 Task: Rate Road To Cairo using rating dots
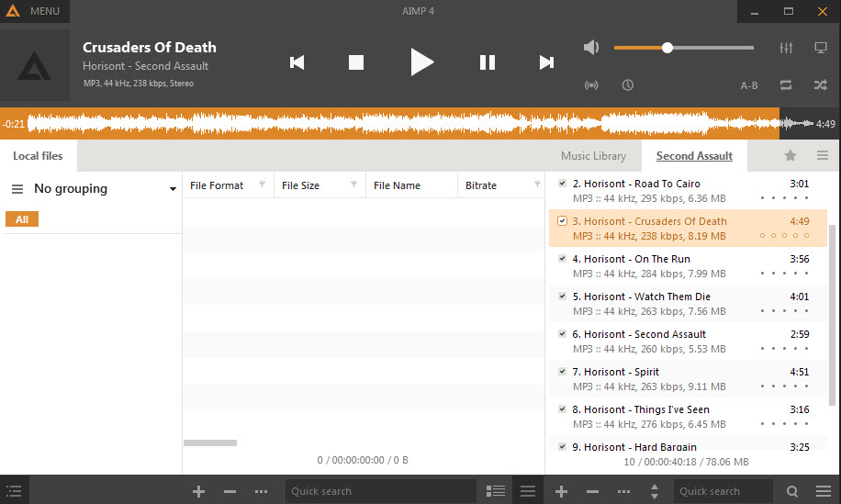click(x=784, y=198)
